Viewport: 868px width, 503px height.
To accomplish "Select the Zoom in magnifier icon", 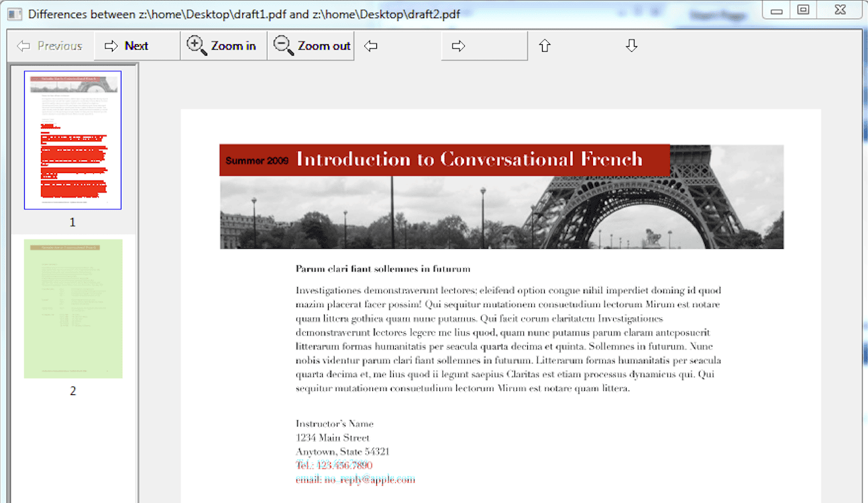I will click(197, 45).
